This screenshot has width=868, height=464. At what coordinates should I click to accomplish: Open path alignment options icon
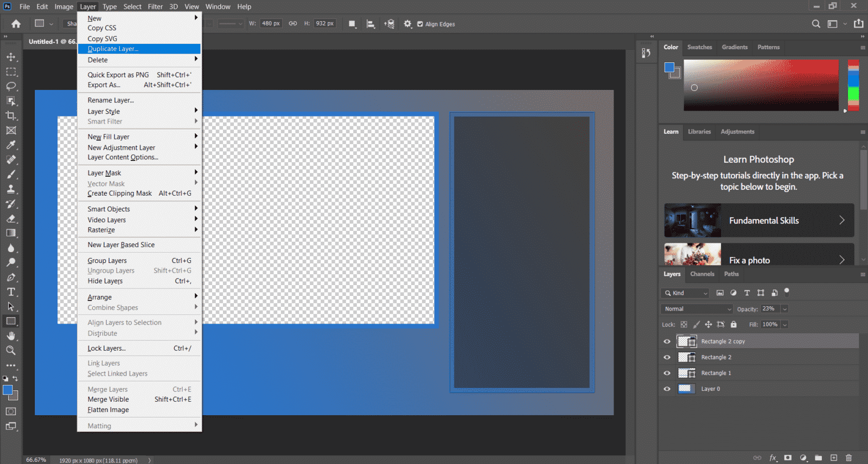coord(371,24)
